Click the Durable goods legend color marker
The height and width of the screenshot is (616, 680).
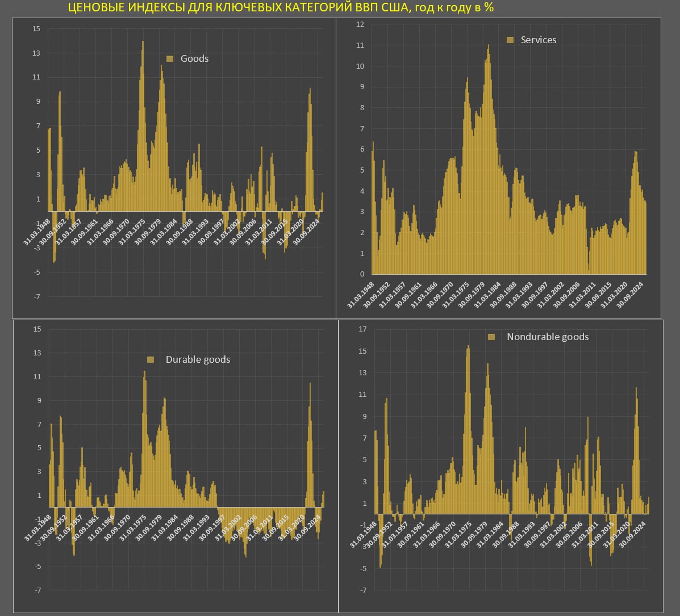(x=151, y=359)
